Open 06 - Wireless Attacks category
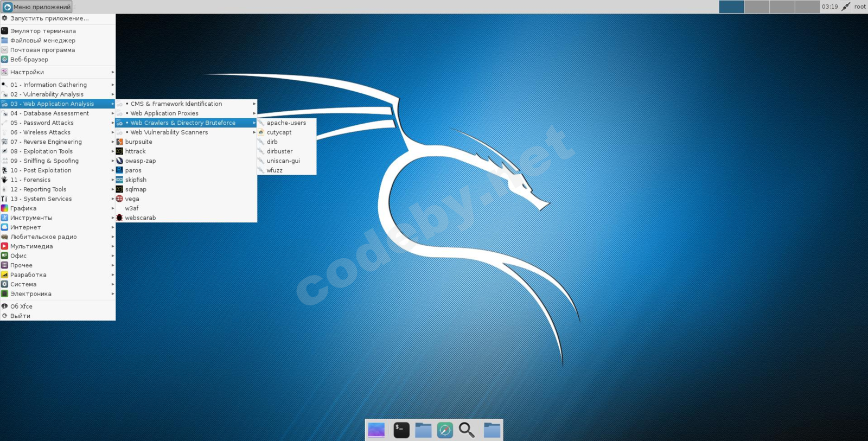This screenshot has height=441, width=868. (x=58, y=132)
